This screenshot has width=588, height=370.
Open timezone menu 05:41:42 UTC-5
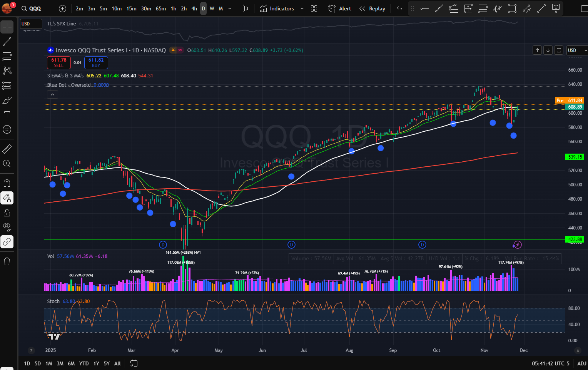[551, 363]
